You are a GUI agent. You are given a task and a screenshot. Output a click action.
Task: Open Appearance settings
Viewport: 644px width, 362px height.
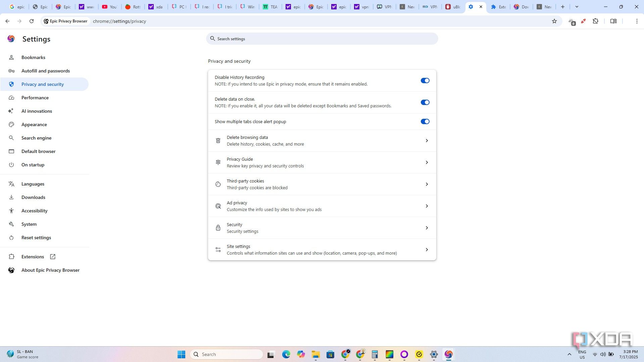pos(44,124)
